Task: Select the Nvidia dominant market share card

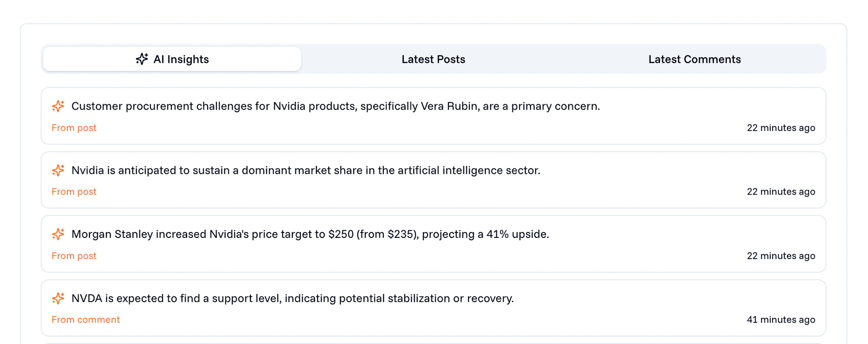Action: click(433, 180)
